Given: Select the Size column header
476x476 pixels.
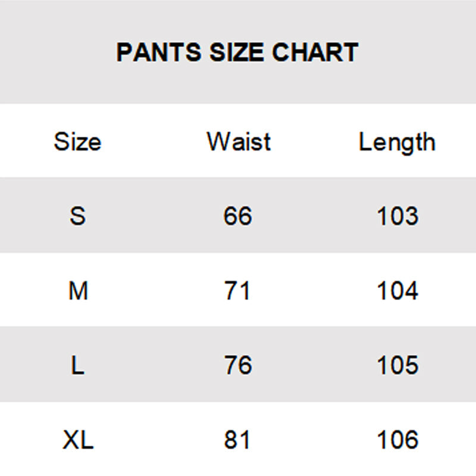Looking at the screenshot, I should [x=77, y=142].
